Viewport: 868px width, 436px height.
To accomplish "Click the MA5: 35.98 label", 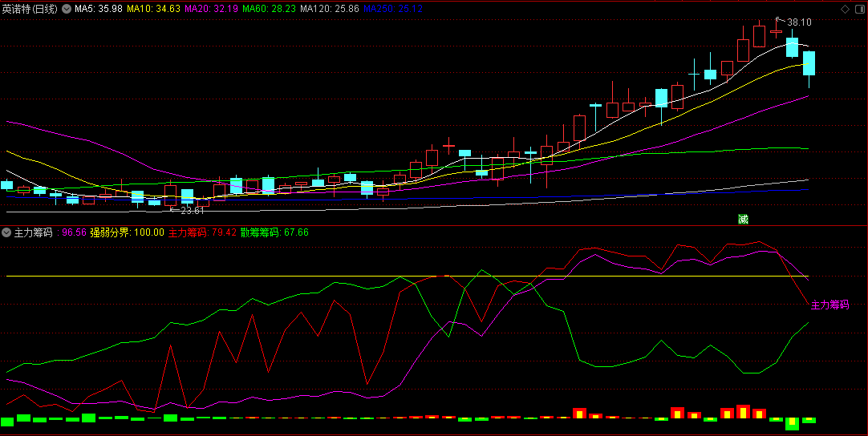I will 99,9.
